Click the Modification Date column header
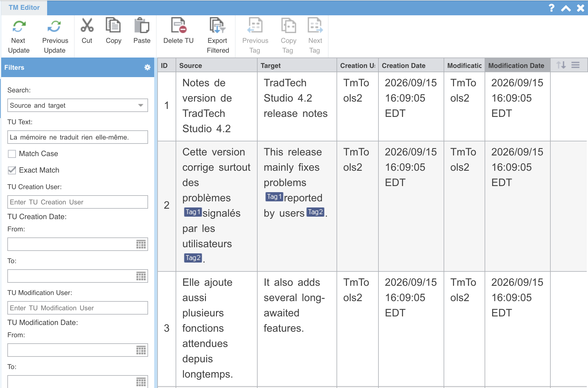 tap(518, 65)
